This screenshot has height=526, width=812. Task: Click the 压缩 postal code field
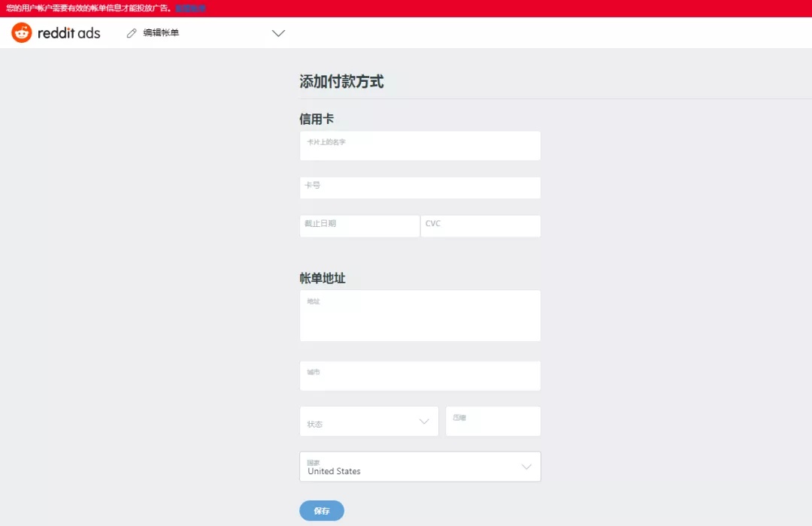coord(493,422)
